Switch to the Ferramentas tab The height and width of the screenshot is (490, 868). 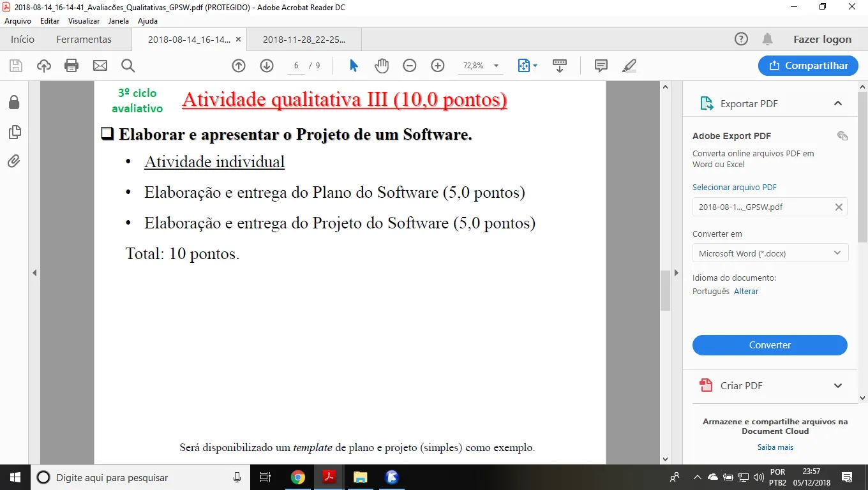pyautogui.click(x=84, y=39)
